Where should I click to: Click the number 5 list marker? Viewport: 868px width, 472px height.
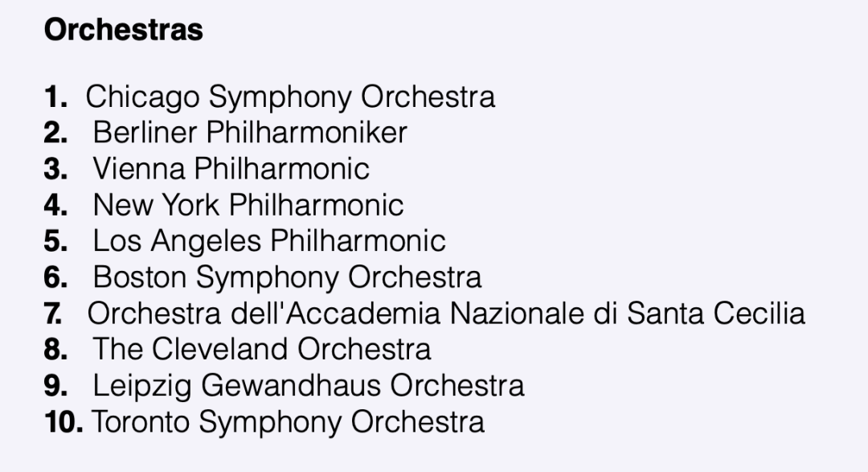point(55,241)
